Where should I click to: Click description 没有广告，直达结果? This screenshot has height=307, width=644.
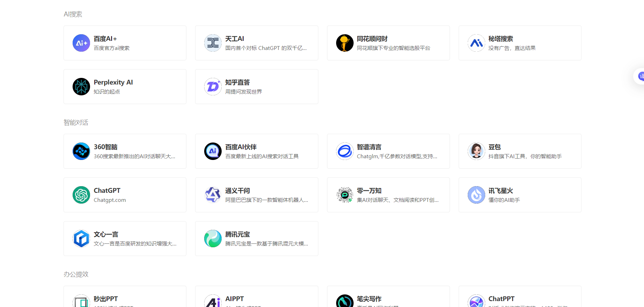pyautogui.click(x=512, y=48)
